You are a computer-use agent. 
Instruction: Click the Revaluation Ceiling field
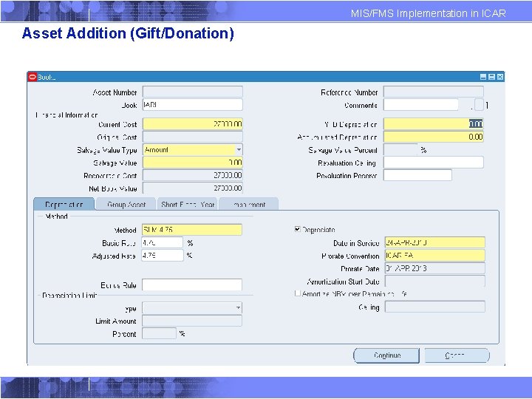click(434, 163)
